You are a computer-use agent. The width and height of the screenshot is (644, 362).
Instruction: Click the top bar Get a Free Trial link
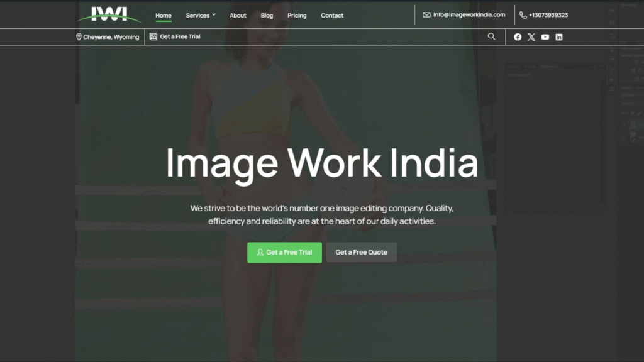[x=180, y=37]
